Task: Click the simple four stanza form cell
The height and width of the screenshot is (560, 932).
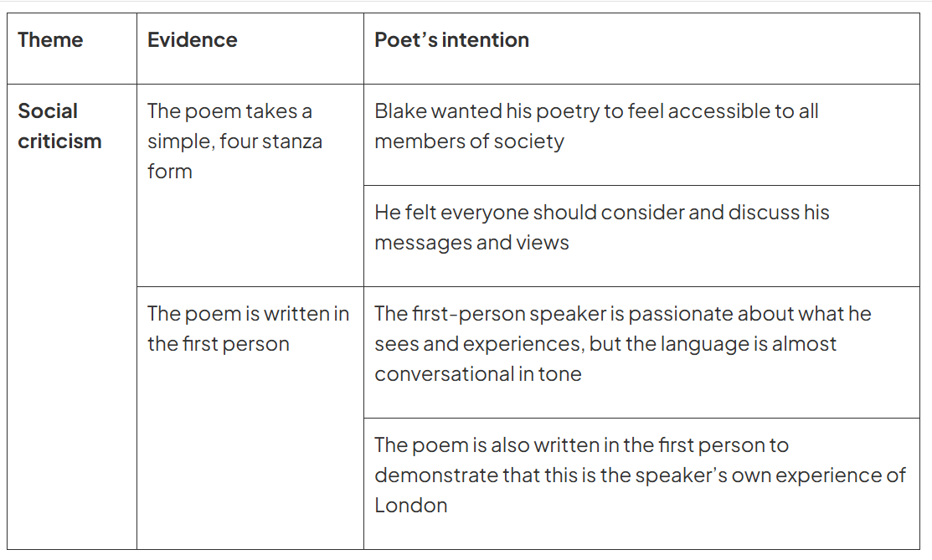Action: pyautogui.click(x=250, y=186)
